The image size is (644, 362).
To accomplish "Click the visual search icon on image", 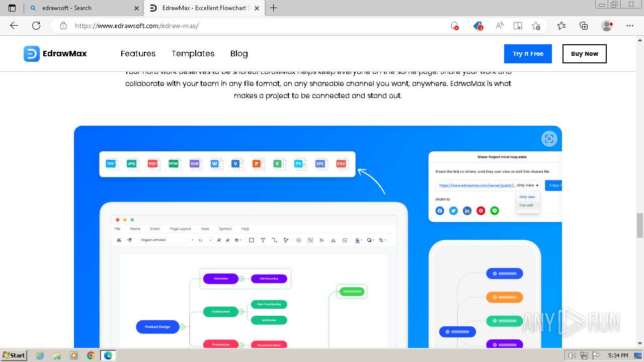I will coord(549,139).
